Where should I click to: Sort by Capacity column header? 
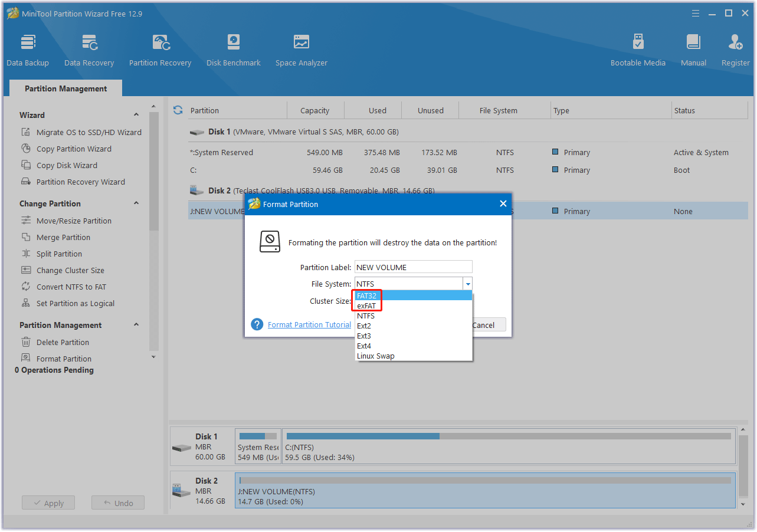[x=315, y=110]
